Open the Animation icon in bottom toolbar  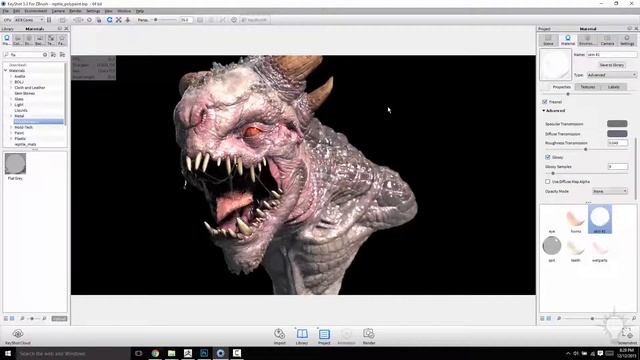tap(346, 334)
